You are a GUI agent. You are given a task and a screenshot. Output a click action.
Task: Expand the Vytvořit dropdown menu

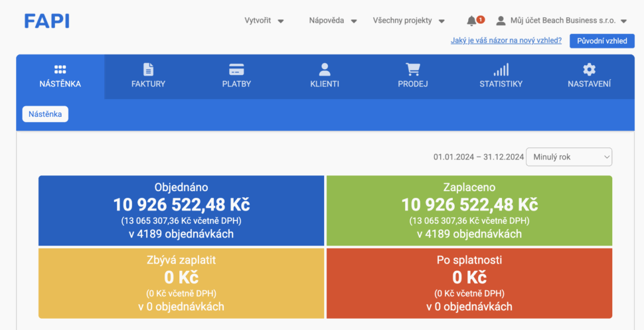click(x=264, y=21)
